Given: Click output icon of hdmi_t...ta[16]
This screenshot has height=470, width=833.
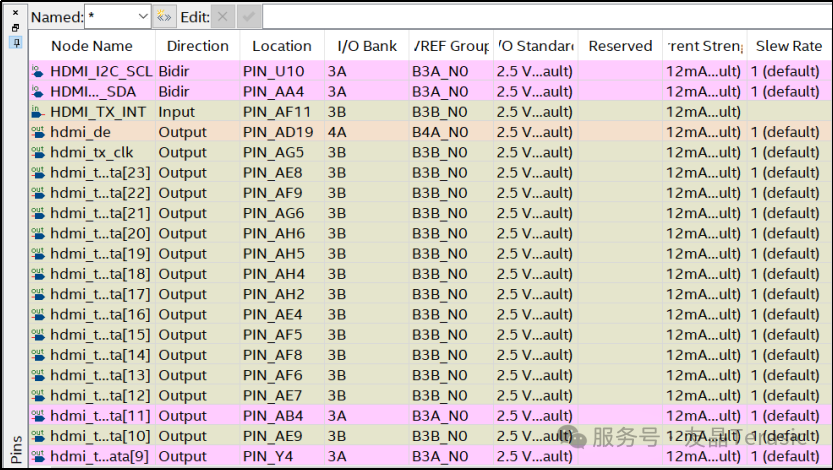Looking at the screenshot, I should pyautogui.click(x=38, y=314).
